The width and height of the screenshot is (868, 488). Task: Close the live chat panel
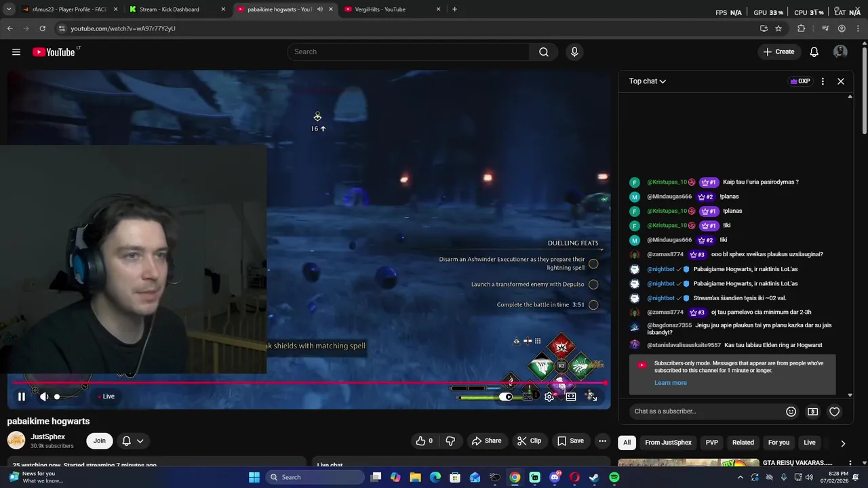click(841, 81)
